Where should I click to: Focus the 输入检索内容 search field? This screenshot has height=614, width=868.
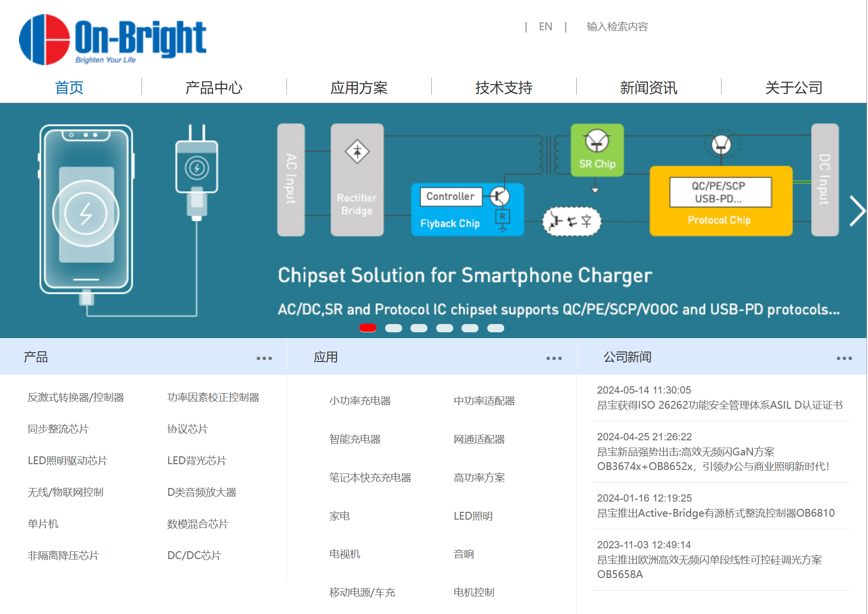point(617,27)
